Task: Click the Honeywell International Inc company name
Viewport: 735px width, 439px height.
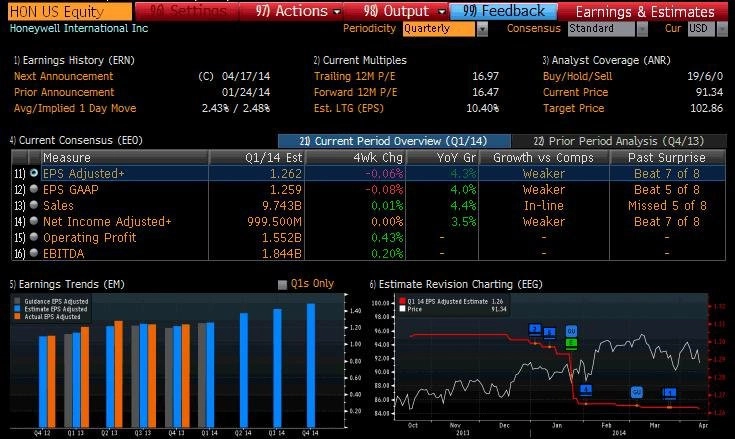Action: tap(79, 28)
